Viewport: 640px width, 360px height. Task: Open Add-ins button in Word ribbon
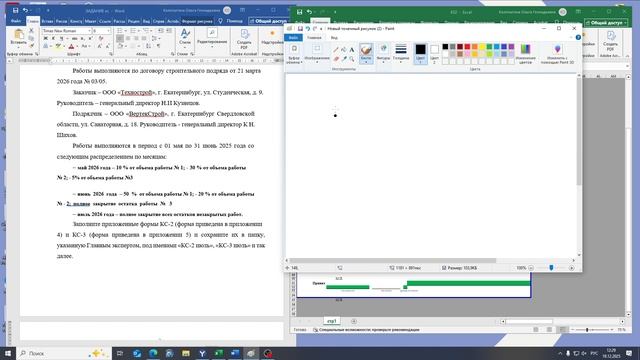(x=272, y=39)
